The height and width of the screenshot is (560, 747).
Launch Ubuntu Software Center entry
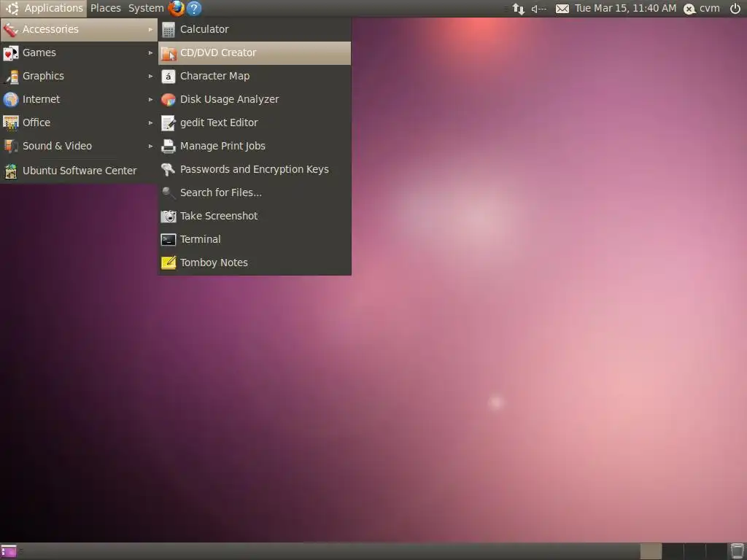(x=79, y=171)
